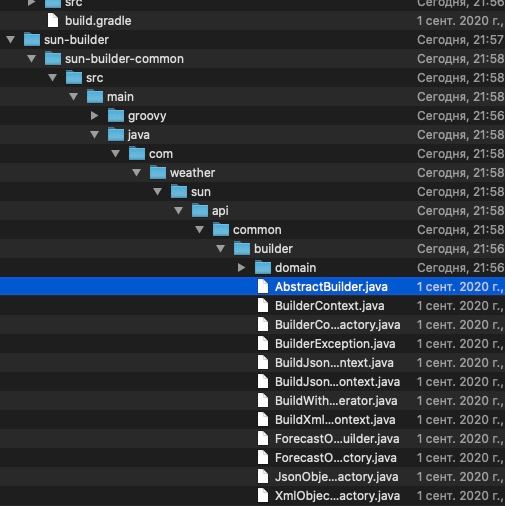Click the common folder icon
505x506 pixels.
click(x=221, y=229)
